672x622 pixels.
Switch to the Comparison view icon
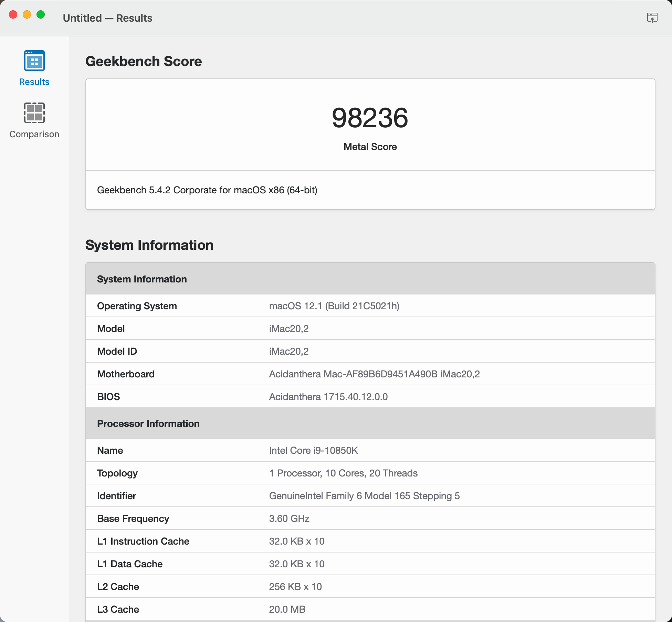click(34, 113)
